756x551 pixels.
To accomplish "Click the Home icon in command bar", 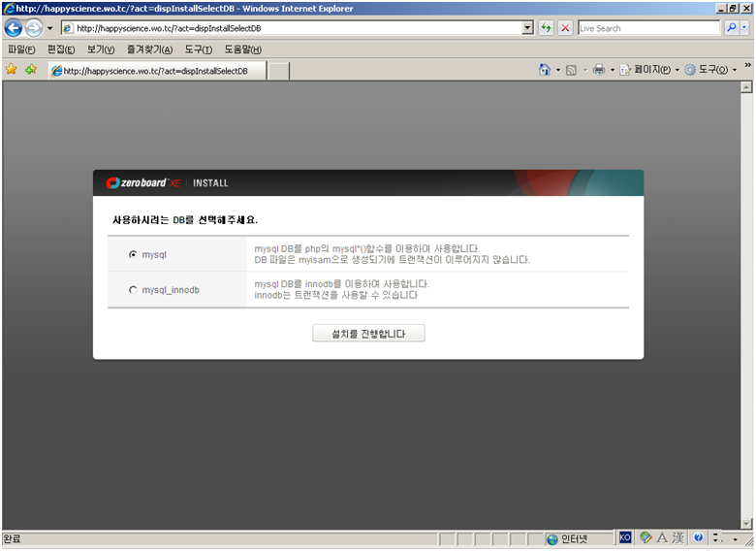I will click(545, 70).
